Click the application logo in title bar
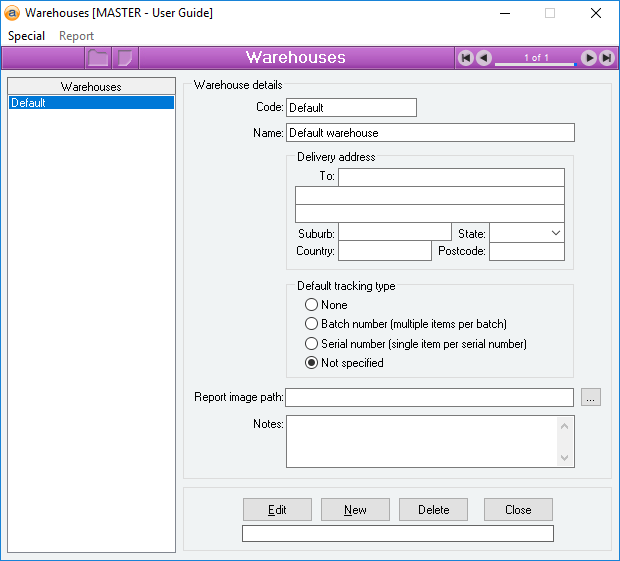This screenshot has width=620, height=561. click(13, 13)
